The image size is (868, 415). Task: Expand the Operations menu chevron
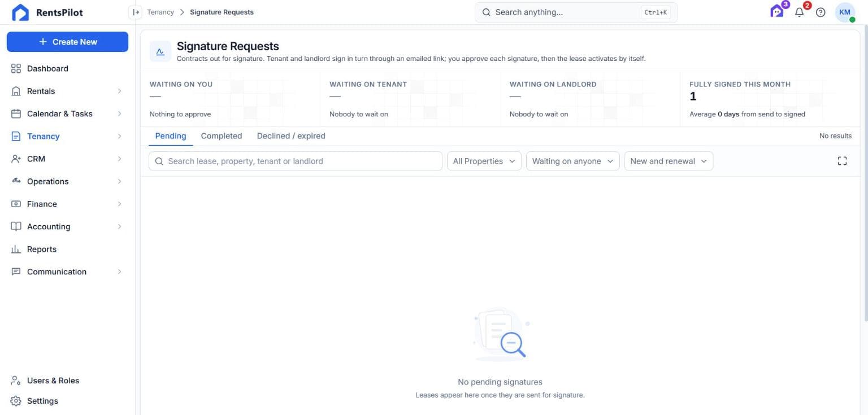[119, 181]
